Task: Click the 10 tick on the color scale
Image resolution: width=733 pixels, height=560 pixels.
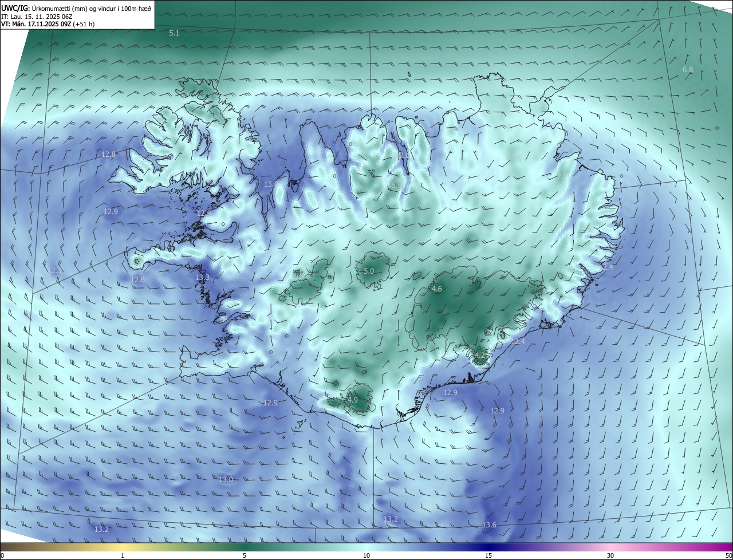Action: pyautogui.click(x=366, y=555)
